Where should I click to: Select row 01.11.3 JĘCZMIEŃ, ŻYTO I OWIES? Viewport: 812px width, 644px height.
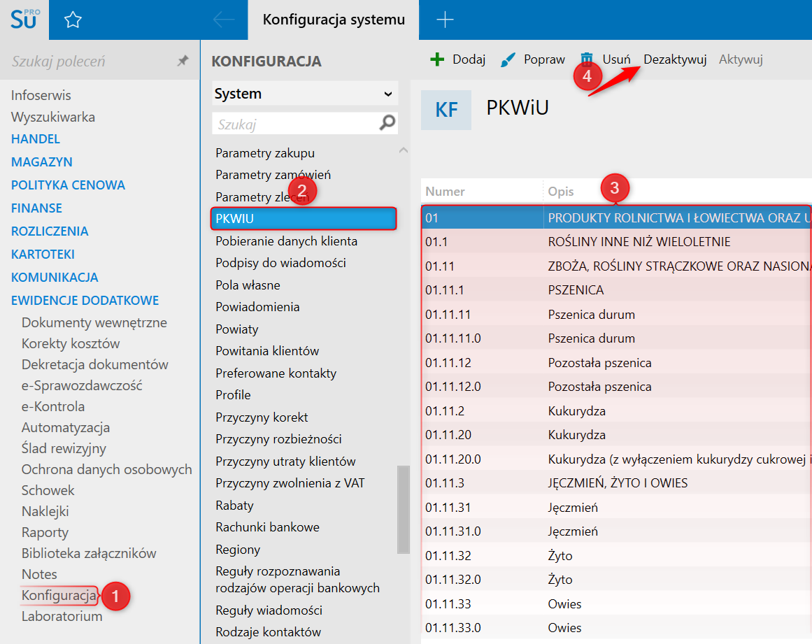[616, 483]
